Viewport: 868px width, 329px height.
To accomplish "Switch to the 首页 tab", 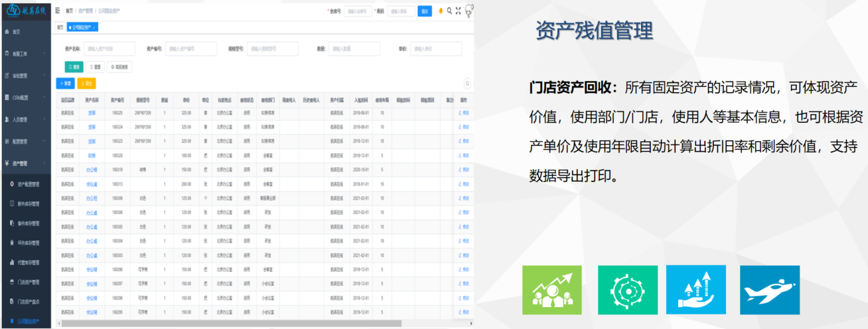I will pyautogui.click(x=60, y=27).
